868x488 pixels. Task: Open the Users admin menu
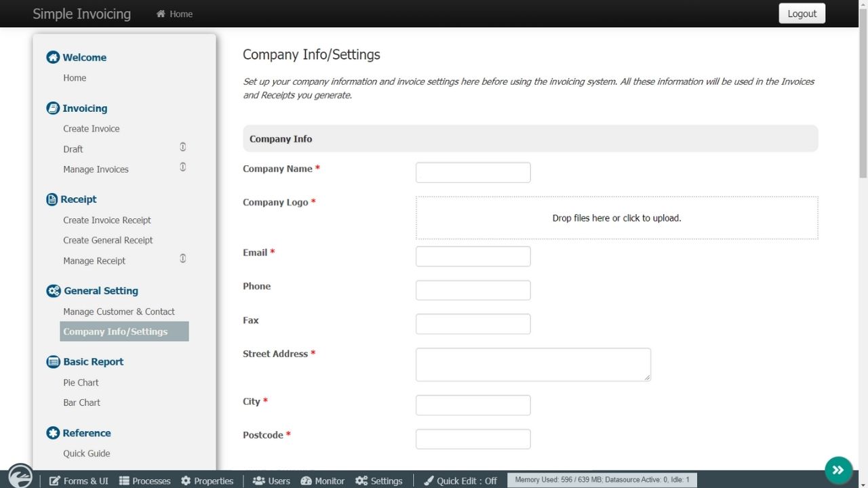pyautogui.click(x=271, y=481)
